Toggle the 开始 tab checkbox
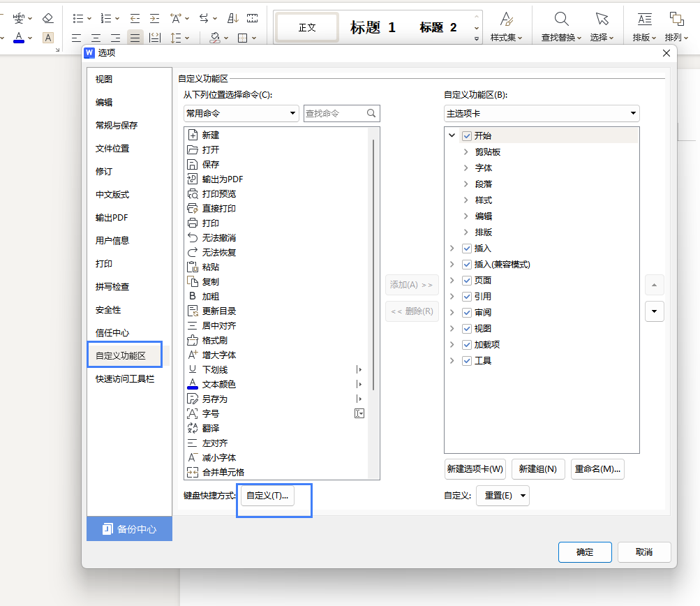700x606 pixels. (x=467, y=135)
